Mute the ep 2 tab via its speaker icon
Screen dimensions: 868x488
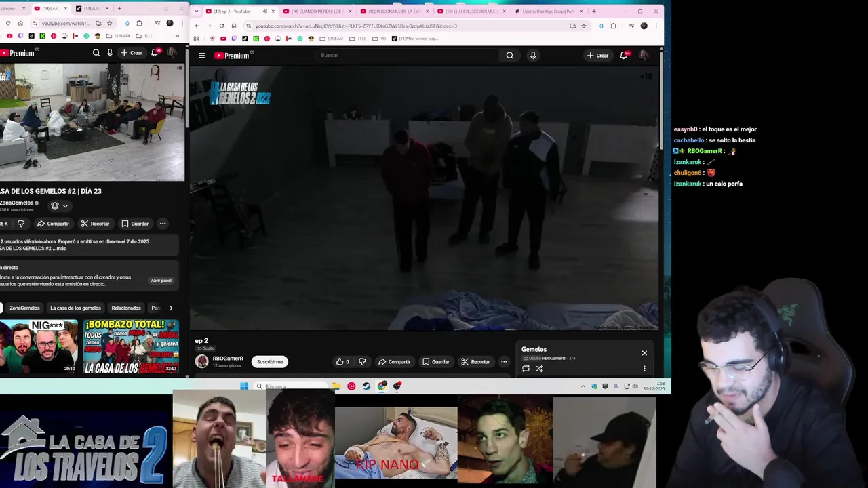pos(264,11)
